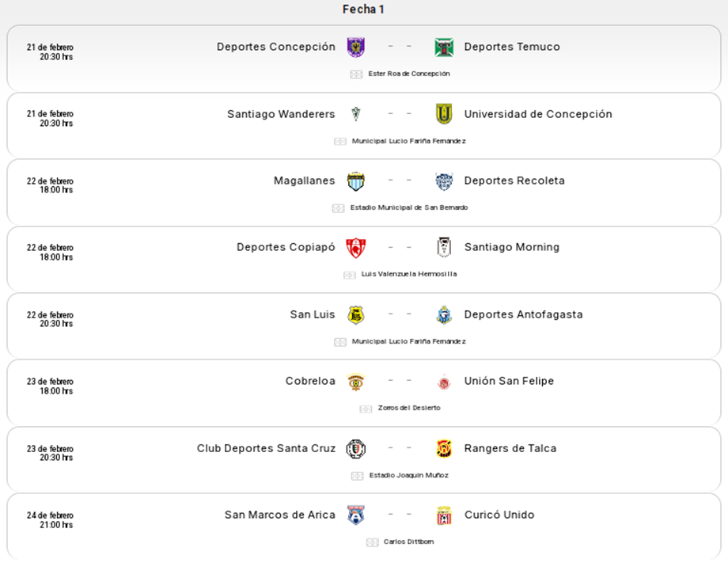728x563 pixels.
Task: Open the Santiago Wanderers team name
Action: 281,114
